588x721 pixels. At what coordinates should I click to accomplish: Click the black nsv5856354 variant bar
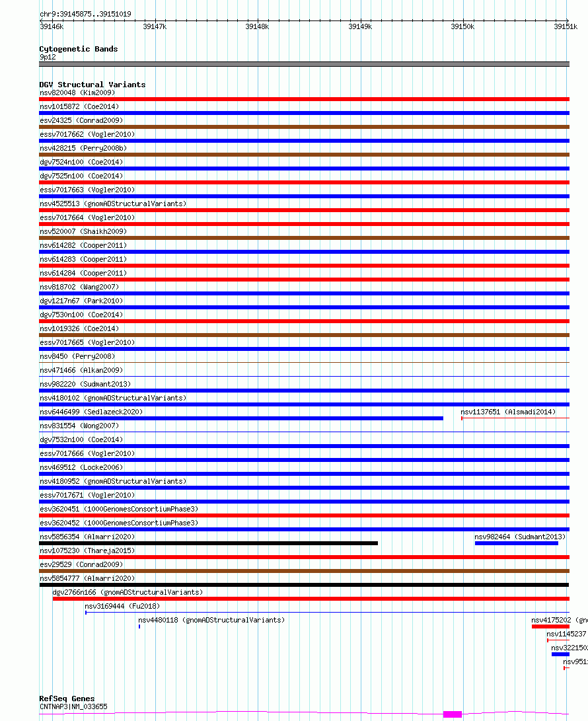point(209,543)
